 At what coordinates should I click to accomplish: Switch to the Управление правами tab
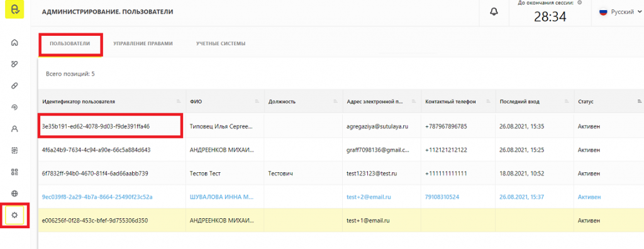pyautogui.click(x=143, y=43)
